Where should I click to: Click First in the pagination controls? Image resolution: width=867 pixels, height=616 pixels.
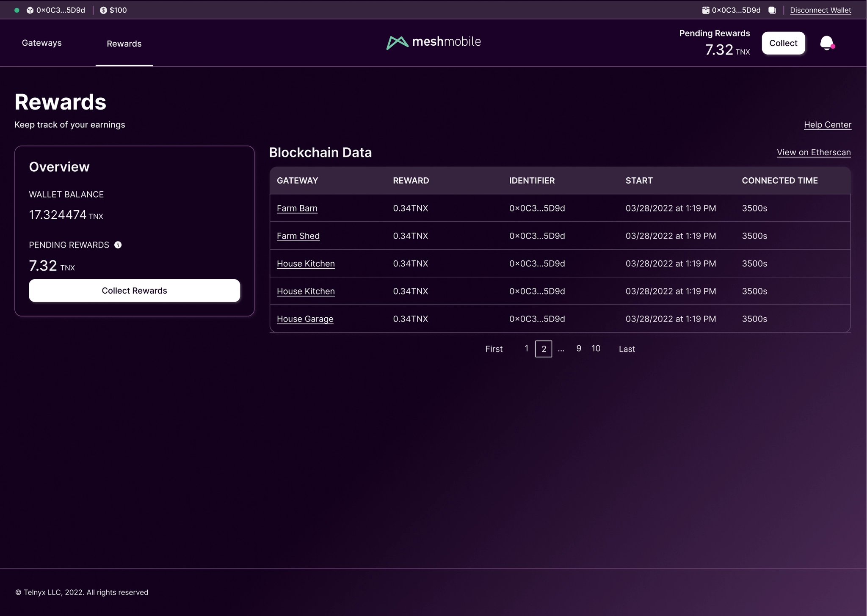click(x=494, y=349)
